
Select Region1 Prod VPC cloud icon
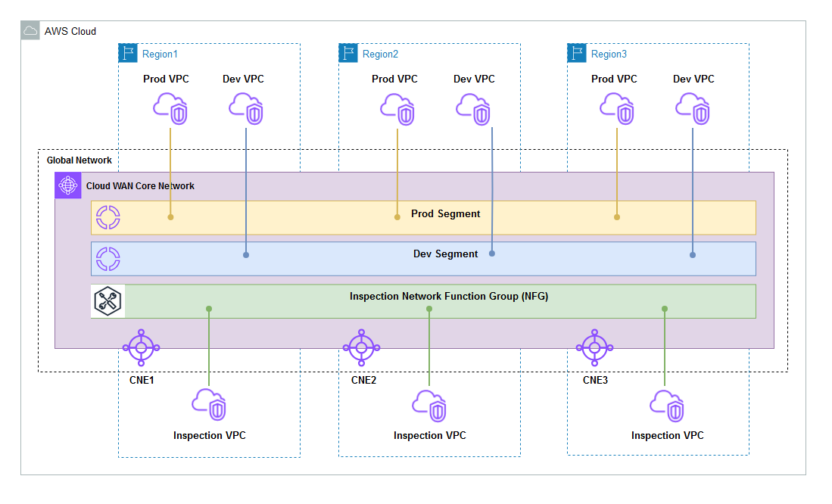click(170, 109)
